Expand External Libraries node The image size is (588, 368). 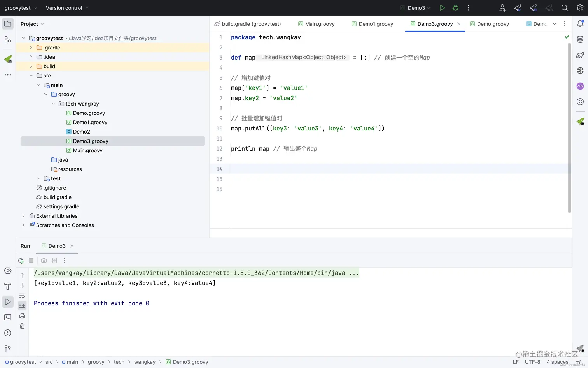[24, 216]
